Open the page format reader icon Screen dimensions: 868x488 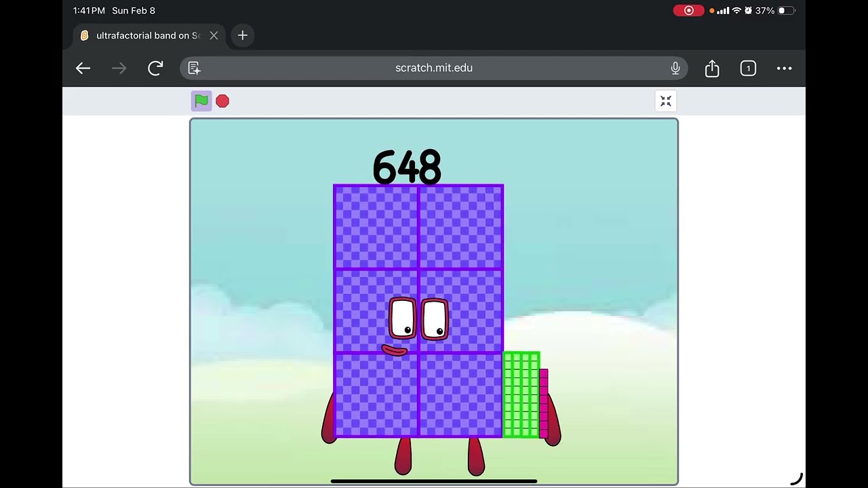click(195, 68)
